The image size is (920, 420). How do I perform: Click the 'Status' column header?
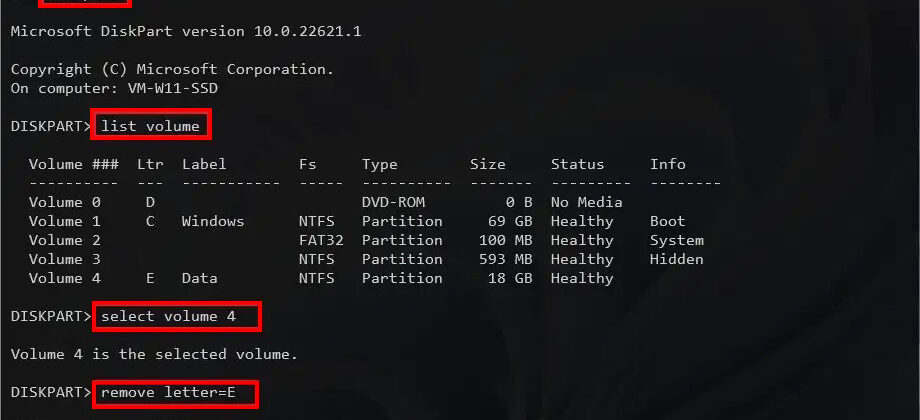tap(577, 164)
